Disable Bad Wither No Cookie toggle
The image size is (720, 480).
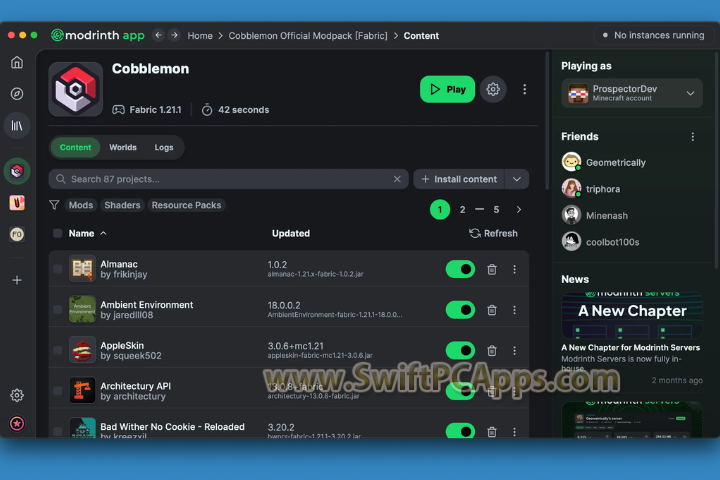coord(460,431)
